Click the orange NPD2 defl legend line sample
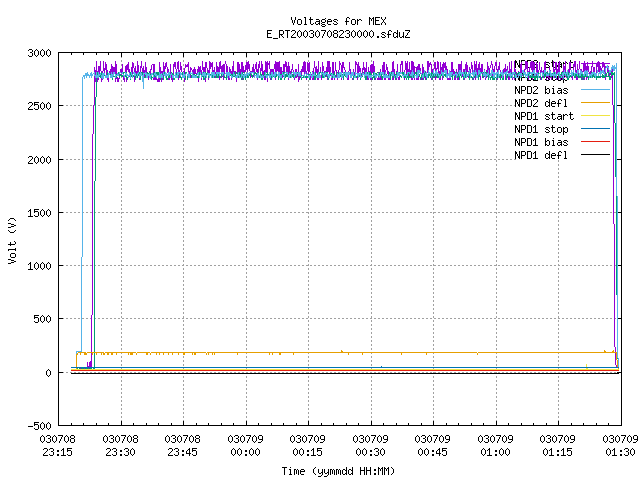The image size is (640, 480). [x=595, y=102]
